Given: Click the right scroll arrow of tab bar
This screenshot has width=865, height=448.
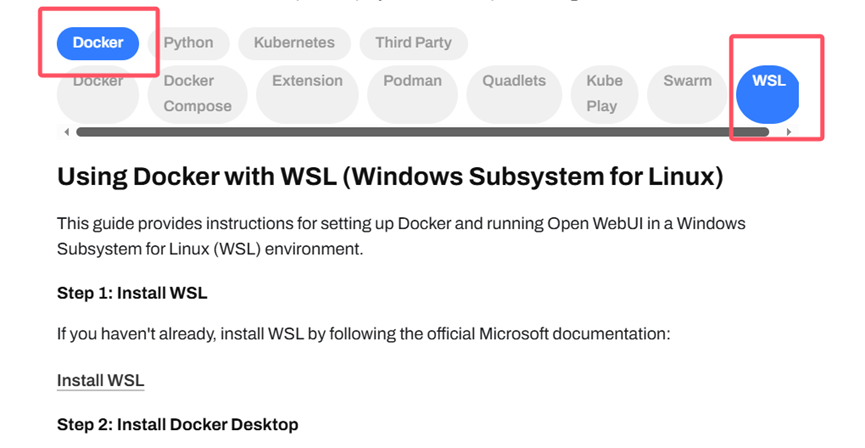Looking at the screenshot, I should [x=789, y=132].
